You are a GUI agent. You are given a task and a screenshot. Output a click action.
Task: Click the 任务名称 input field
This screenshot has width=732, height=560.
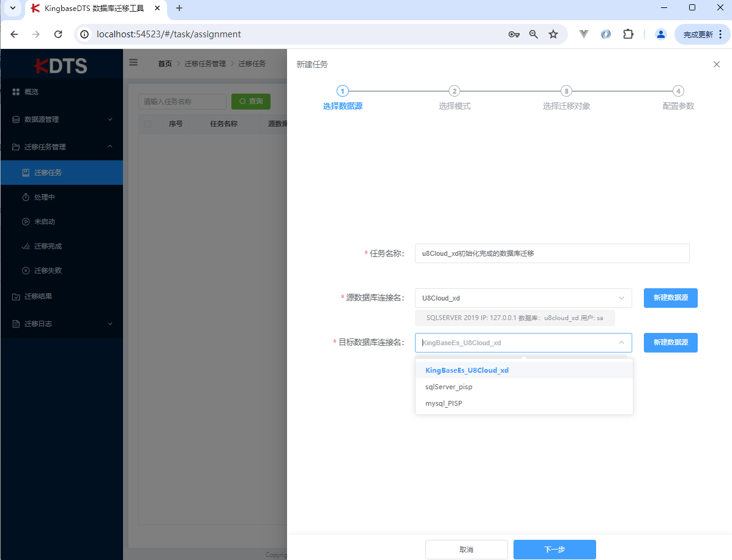point(551,253)
